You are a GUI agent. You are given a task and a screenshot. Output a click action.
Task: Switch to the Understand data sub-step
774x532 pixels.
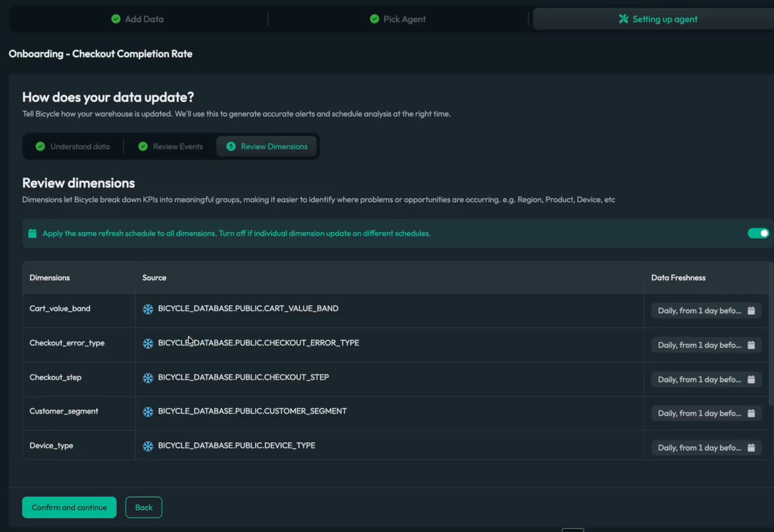73,146
